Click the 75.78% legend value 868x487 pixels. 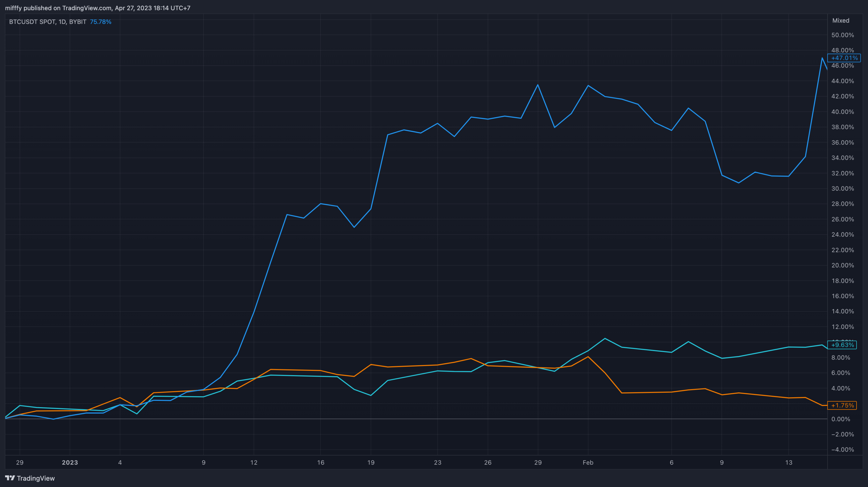(x=100, y=22)
